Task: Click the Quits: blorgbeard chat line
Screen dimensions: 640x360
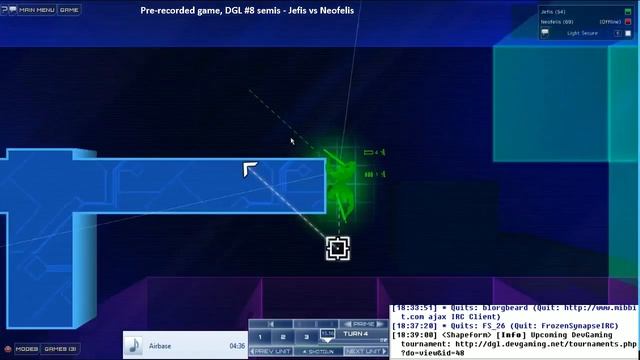Action: coord(514,312)
